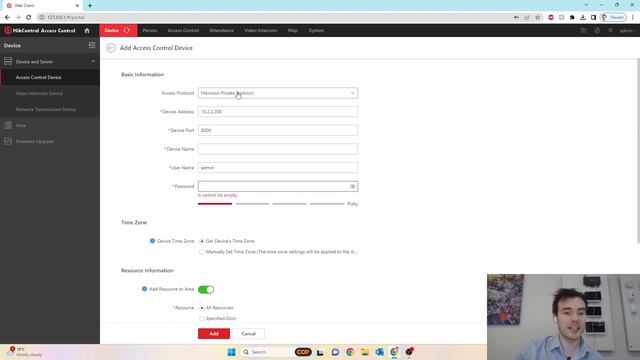Click the Device Name field
640x360 pixels.
coord(278,149)
